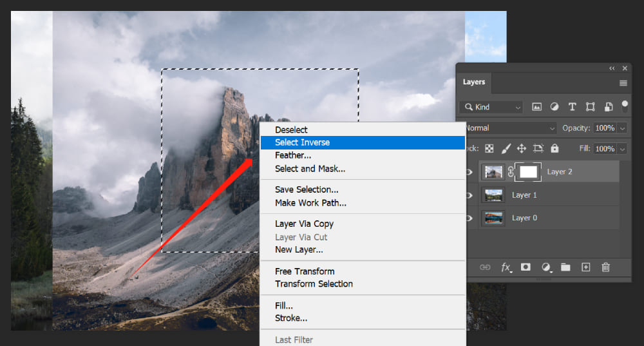The image size is (644, 346).
Task: Click the delete layer trash icon
Action: point(605,267)
